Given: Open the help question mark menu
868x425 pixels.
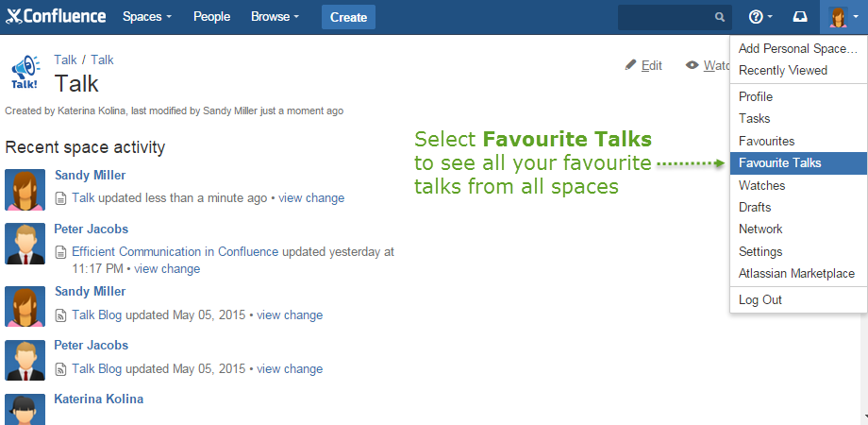Looking at the screenshot, I should pyautogui.click(x=759, y=17).
